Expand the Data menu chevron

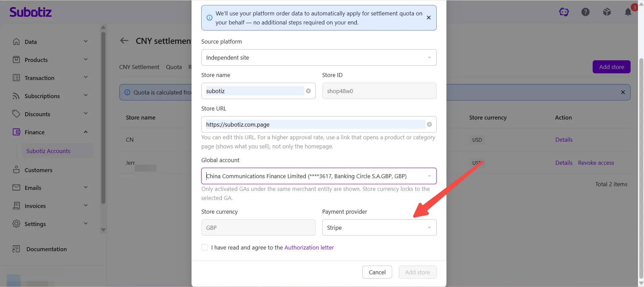click(86, 42)
